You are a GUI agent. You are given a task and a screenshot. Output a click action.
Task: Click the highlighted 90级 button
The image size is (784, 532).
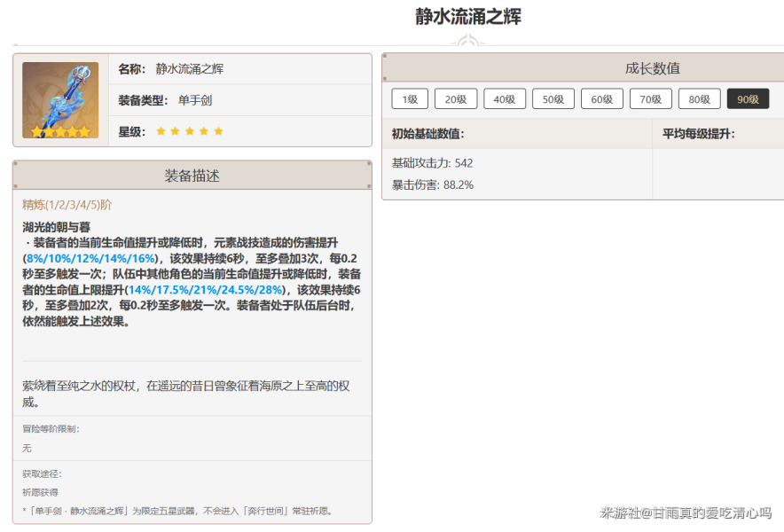coord(748,99)
